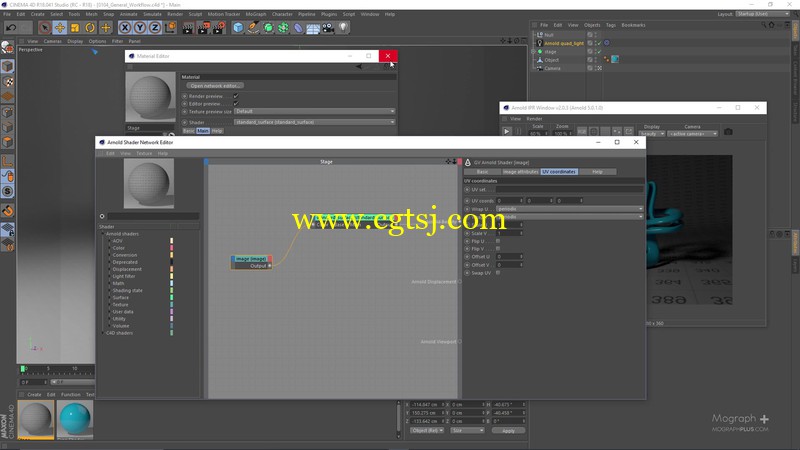Open Texture menu in Shader Network Editor
Image resolution: width=800 pixels, height=450 pixels.
point(144,154)
